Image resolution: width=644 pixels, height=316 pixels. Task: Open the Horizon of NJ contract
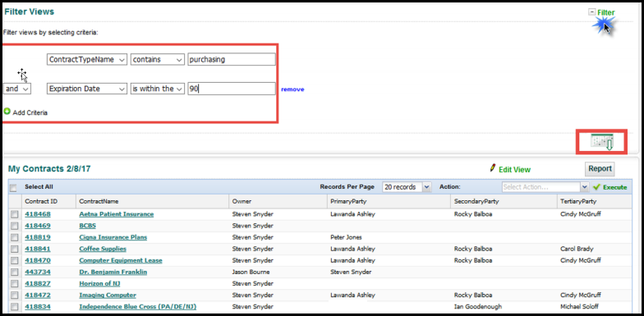99,284
